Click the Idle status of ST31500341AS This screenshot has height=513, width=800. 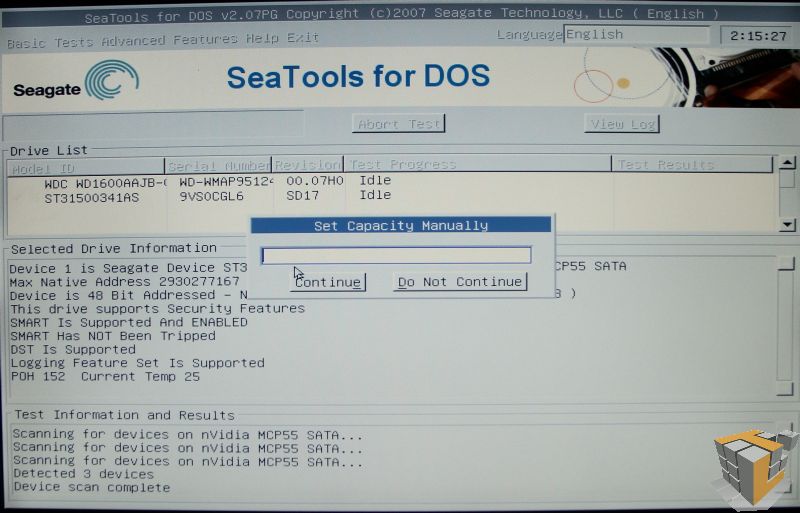(x=375, y=195)
